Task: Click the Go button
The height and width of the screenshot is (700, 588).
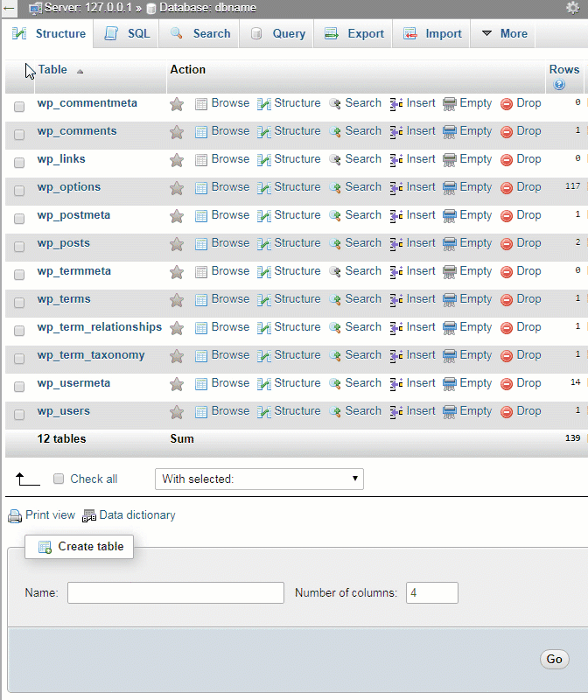Action: pos(554,660)
